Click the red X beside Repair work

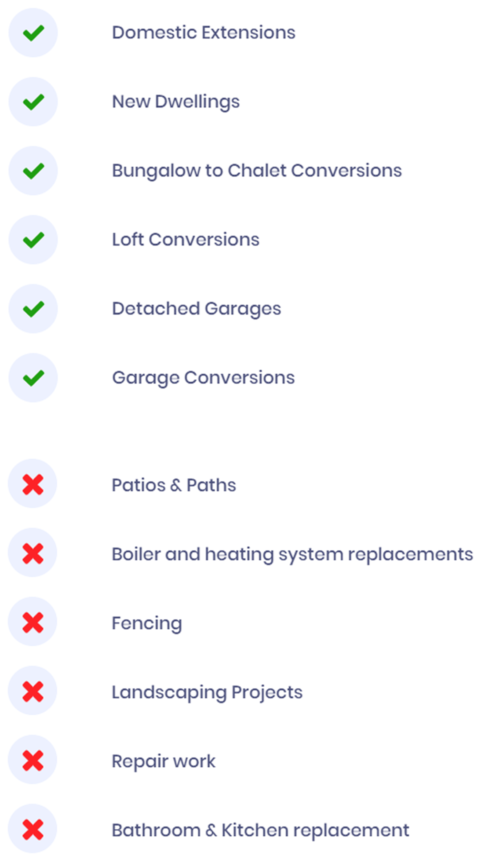(x=33, y=760)
